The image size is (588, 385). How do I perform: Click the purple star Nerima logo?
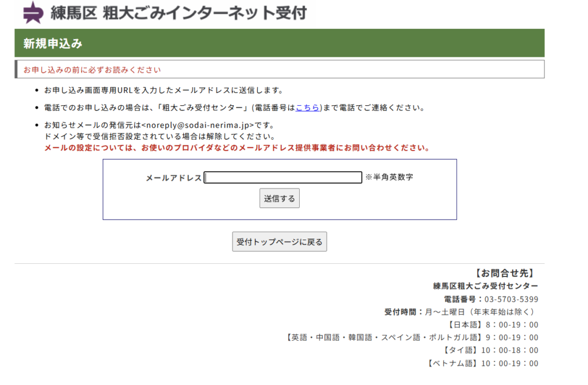pos(33,13)
